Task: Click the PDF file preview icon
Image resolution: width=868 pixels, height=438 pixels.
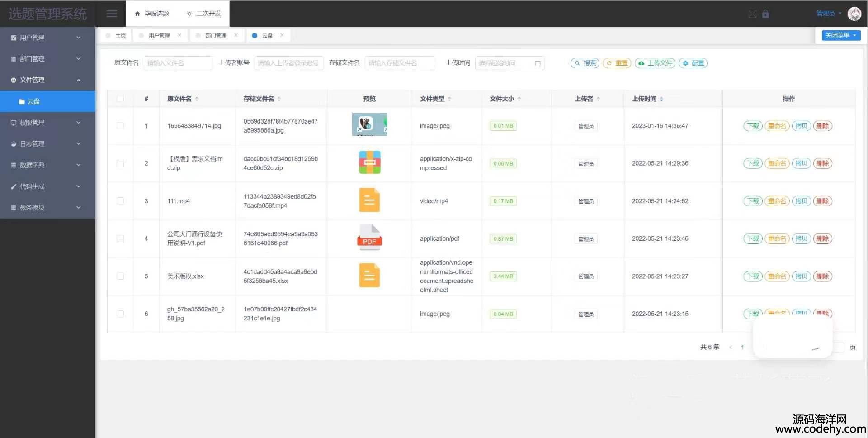Action: tap(369, 238)
